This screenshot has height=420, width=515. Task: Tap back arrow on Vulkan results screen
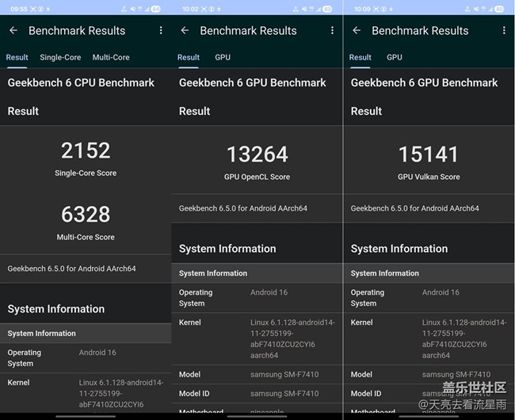[357, 31]
